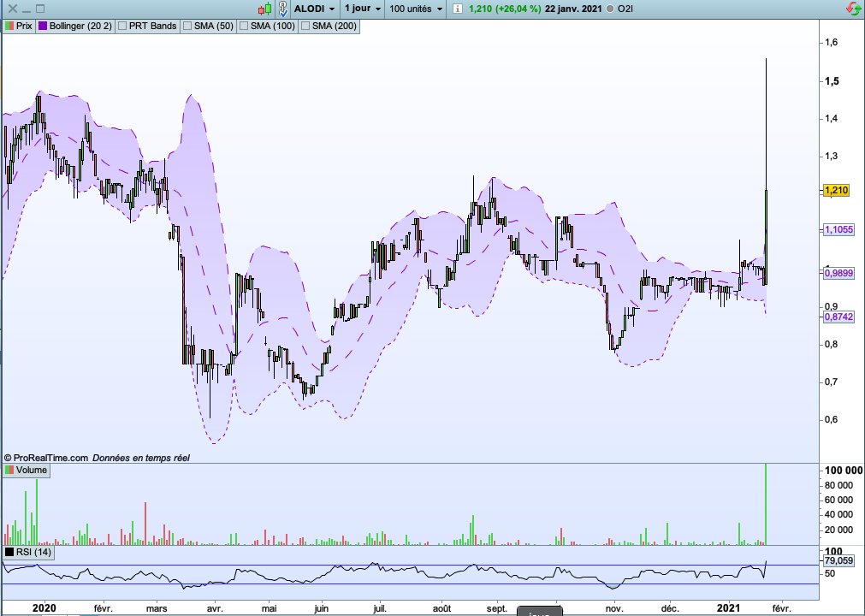Click the grey market status dot
The width and height of the screenshot is (865, 616).
pyautogui.click(x=609, y=9)
